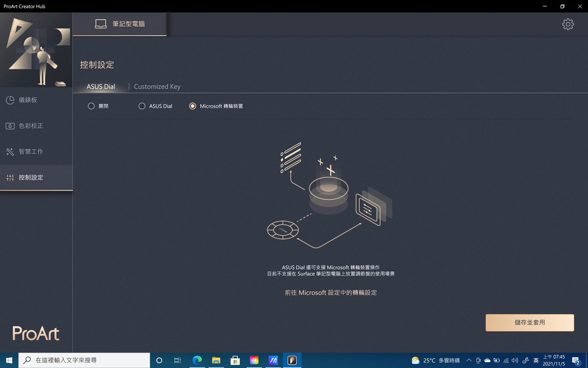Screen dimensions: 588x368
Task: Switch to the Customized Key tab
Action: (157, 86)
